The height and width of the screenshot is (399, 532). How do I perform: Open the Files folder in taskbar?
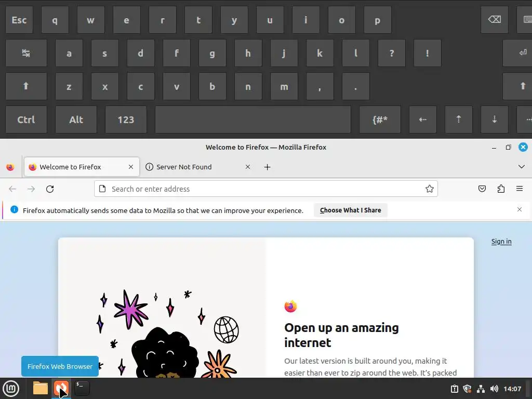41,388
